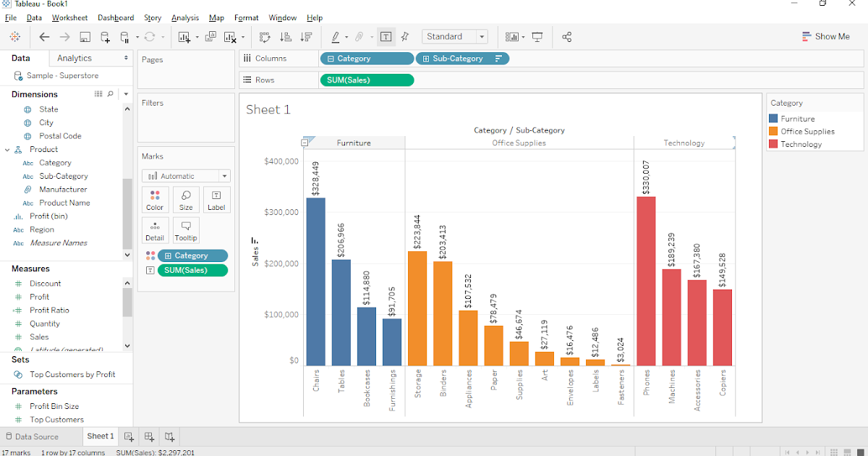Enter presentation mode
This screenshot has height=456, width=868.
click(x=536, y=36)
